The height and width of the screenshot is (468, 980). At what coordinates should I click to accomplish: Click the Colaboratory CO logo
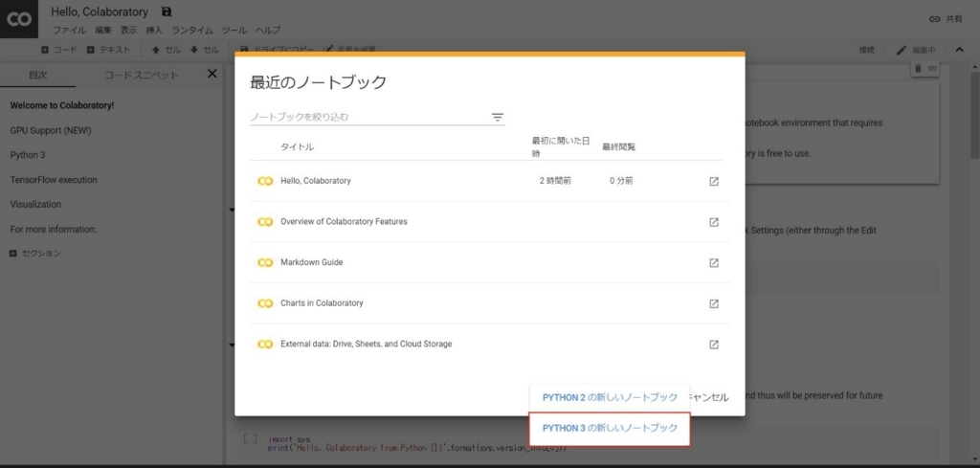19,19
